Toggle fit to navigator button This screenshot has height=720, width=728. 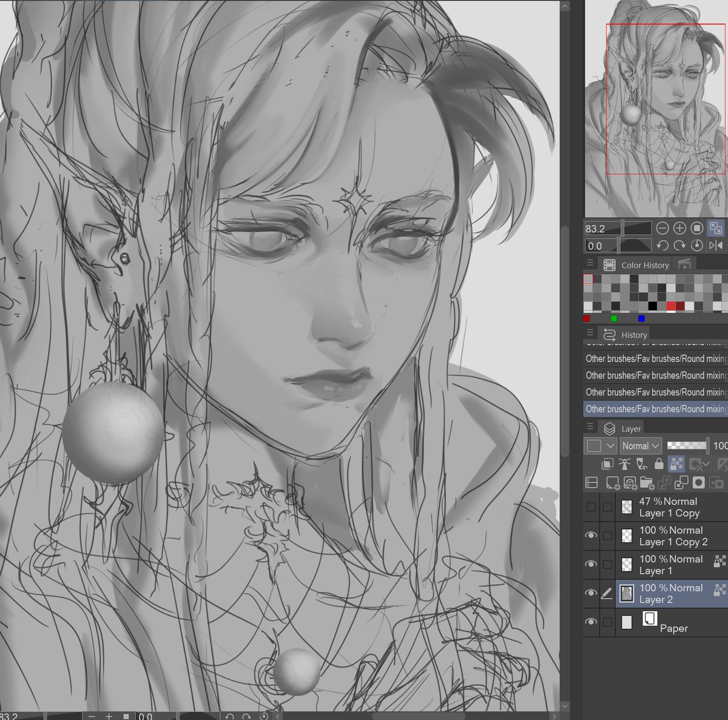(716, 228)
